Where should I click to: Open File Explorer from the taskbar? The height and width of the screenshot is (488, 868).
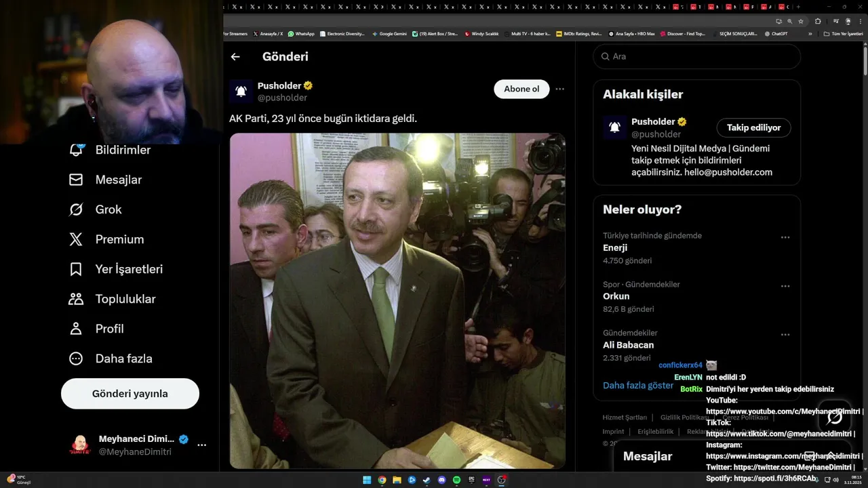(x=397, y=480)
